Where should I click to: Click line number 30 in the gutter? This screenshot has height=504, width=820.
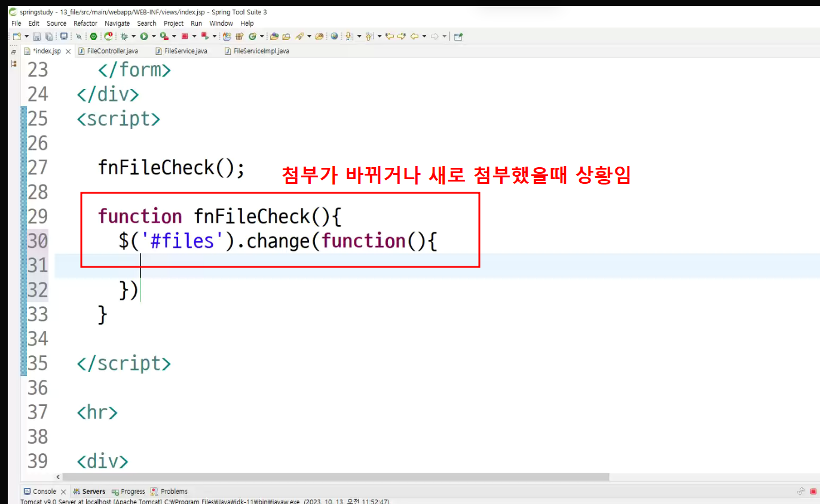point(38,241)
